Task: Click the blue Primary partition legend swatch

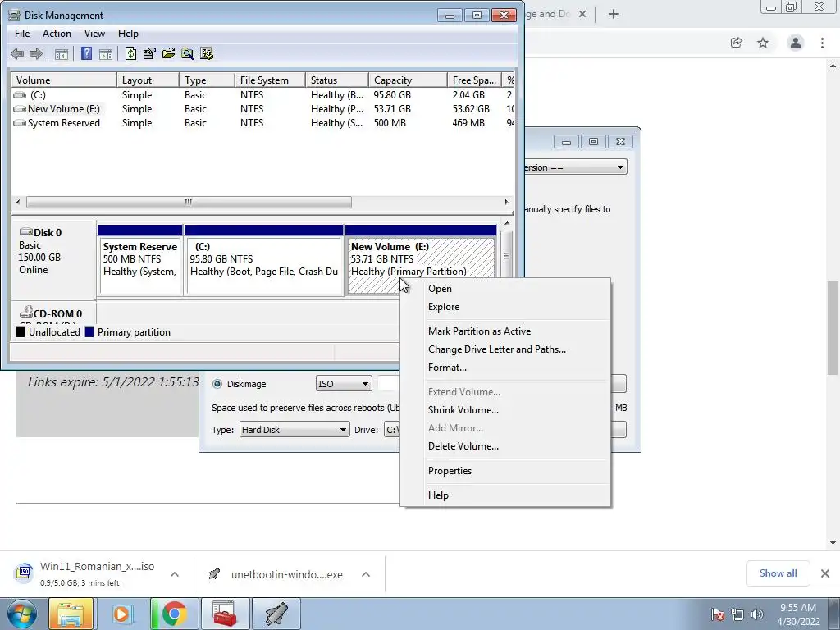Action: (x=89, y=332)
